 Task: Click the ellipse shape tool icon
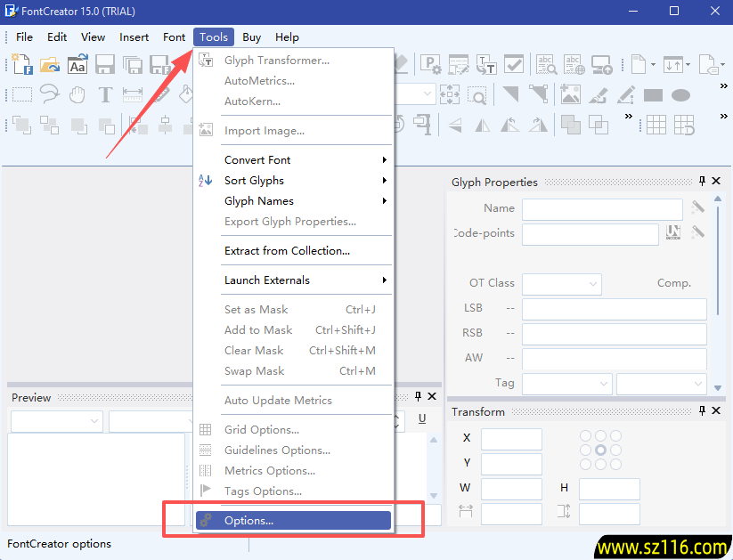tap(681, 94)
